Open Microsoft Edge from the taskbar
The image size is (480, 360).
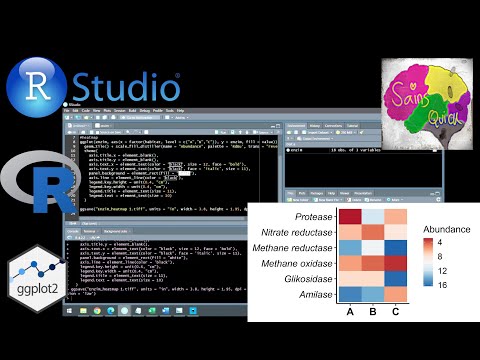111,311
